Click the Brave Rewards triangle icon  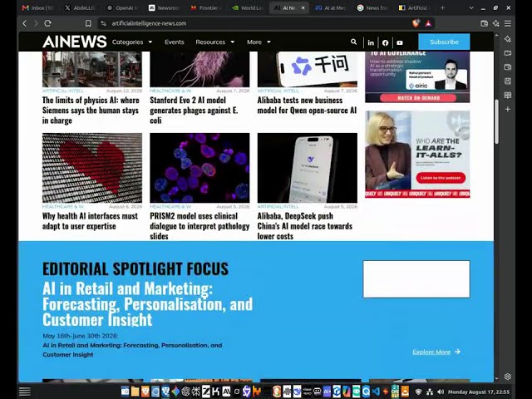[x=428, y=23]
